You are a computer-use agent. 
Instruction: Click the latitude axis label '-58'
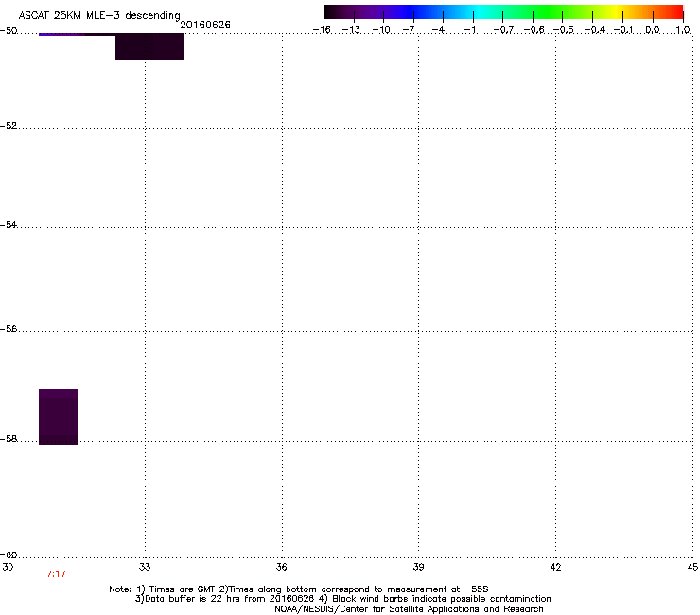[9, 439]
